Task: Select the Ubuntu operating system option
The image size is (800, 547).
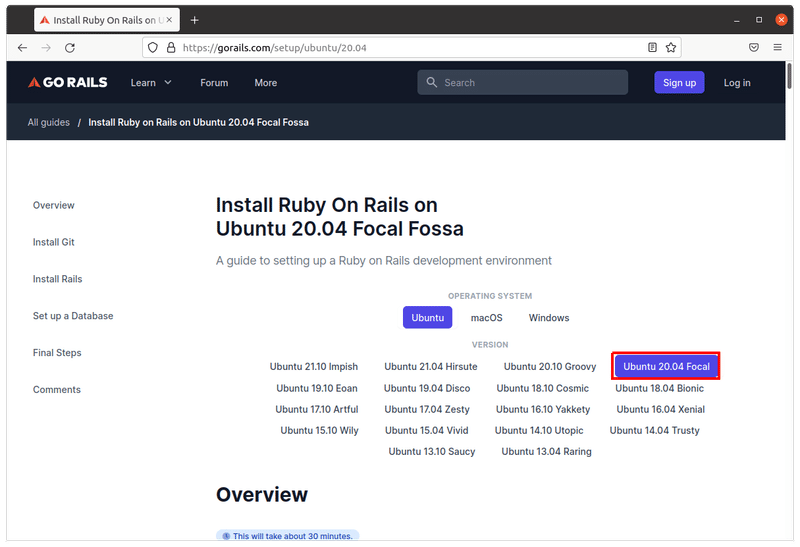Action: click(427, 318)
